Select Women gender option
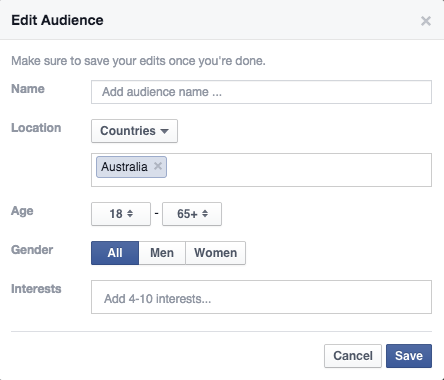444x380 pixels. point(216,253)
